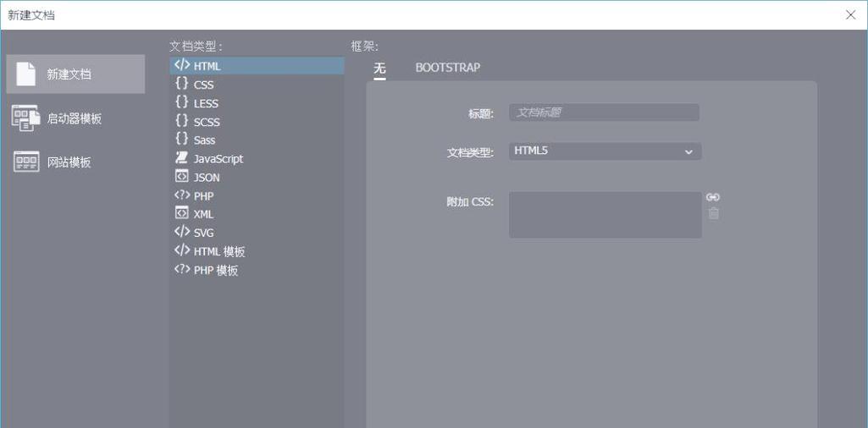Image resolution: width=868 pixels, height=428 pixels.
Task: Select the 新建文档 category label
Action: 69,74
